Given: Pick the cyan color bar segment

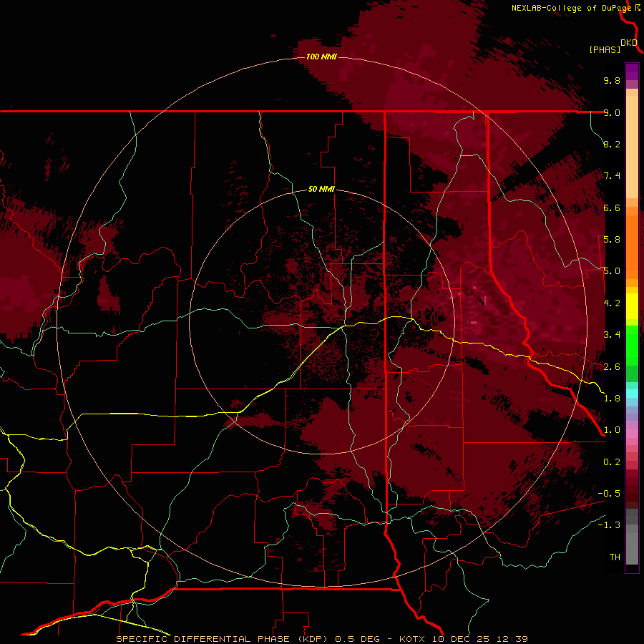Looking at the screenshot, I should 632,394.
